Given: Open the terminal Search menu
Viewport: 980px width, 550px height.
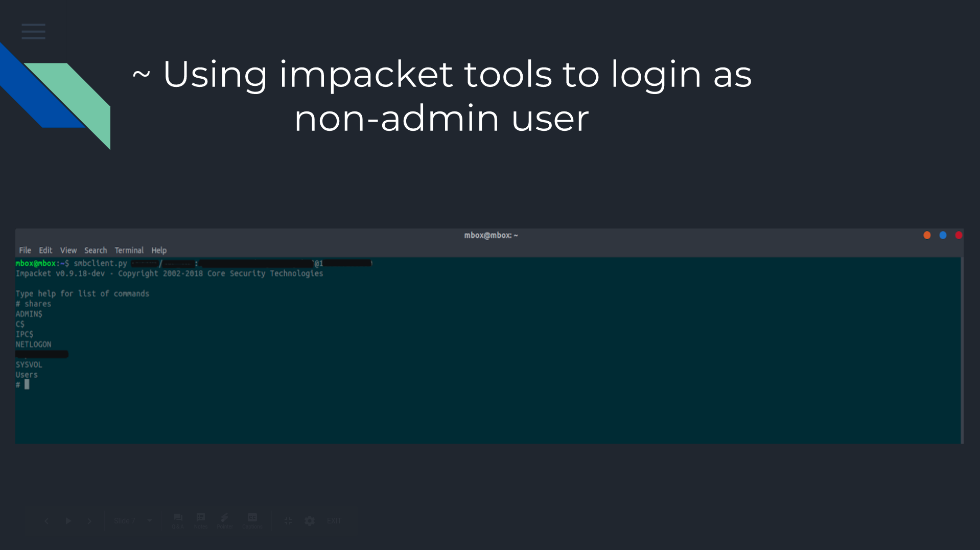Looking at the screenshot, I should pos(96,250).
